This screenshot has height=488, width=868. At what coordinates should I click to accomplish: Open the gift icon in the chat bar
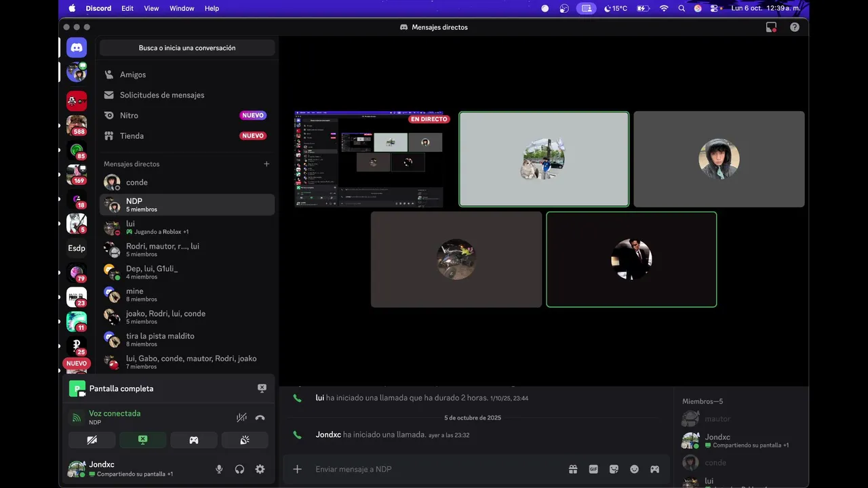pos(573,469)
